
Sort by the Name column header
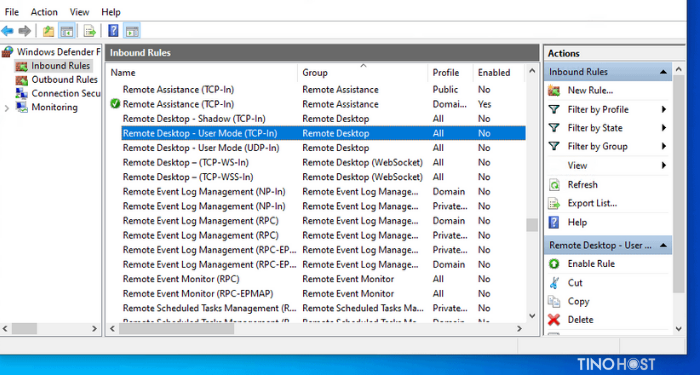[123, 73]
